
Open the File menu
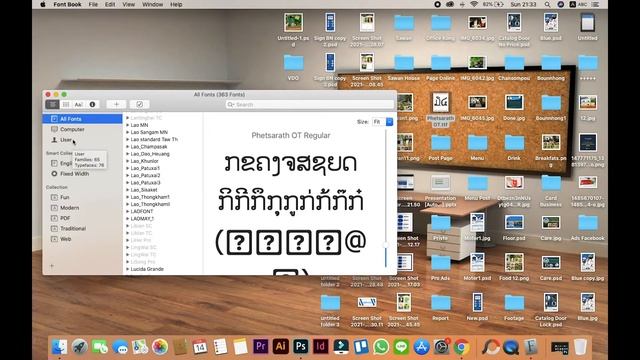[93, 4]
